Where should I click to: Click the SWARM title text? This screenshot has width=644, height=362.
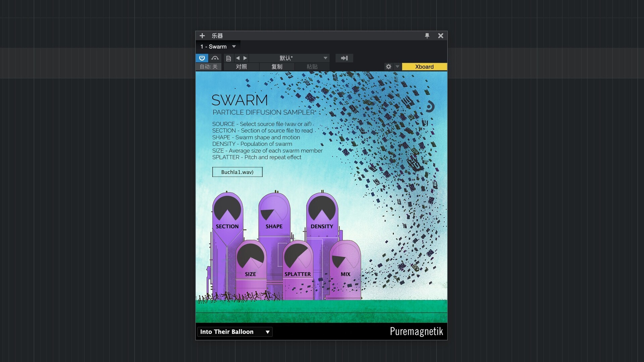(x=240, y=100)
